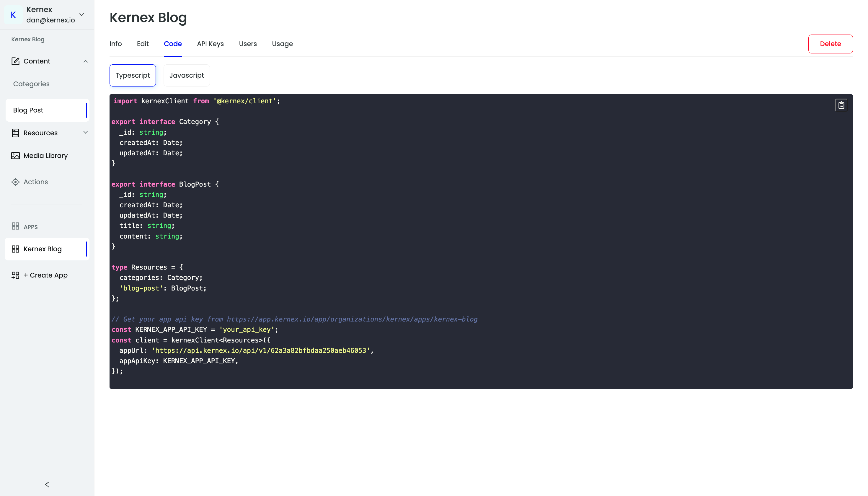
Task: Click the APPS grid icon in sidebar
Action: pos(15,226)
